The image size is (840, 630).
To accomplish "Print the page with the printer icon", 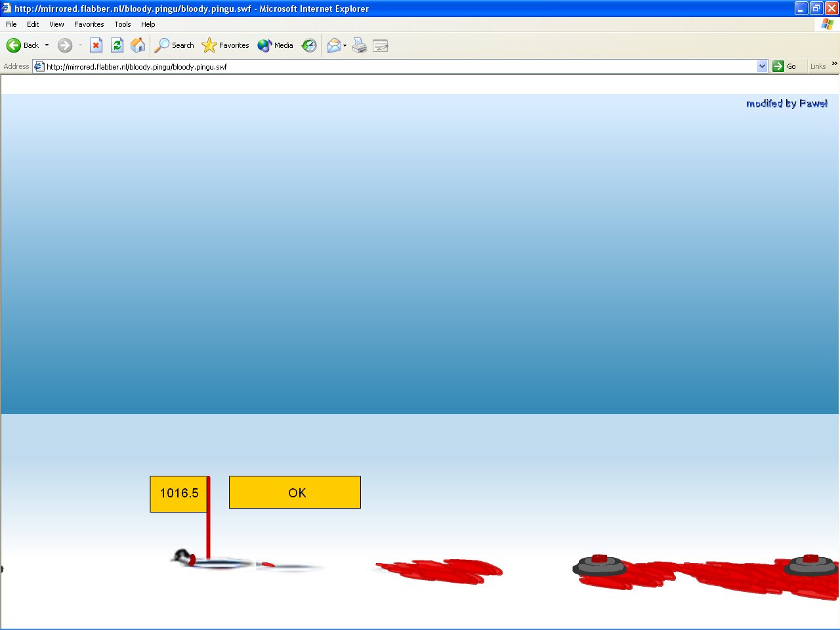I will click(x=360, y=45).
